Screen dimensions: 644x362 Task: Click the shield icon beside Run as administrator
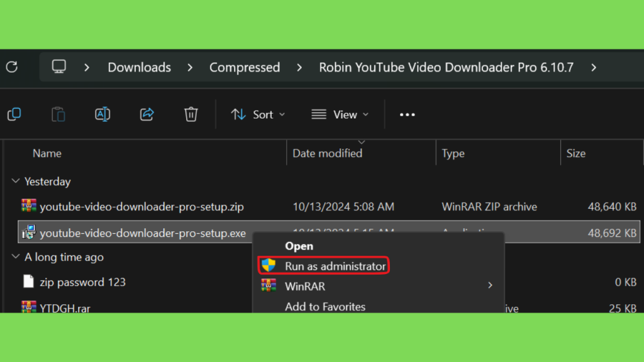pyautogui.click(x=269, y=265)
